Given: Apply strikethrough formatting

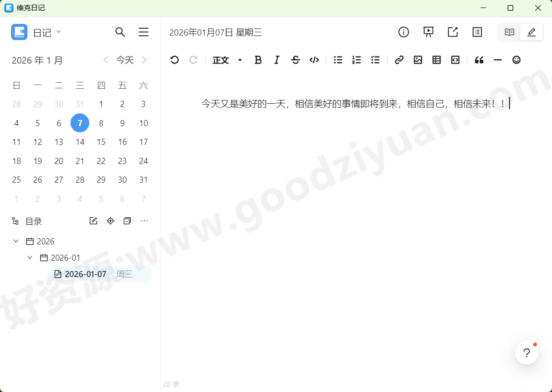Looking at the screenshot, I should [x=295, y=60].
